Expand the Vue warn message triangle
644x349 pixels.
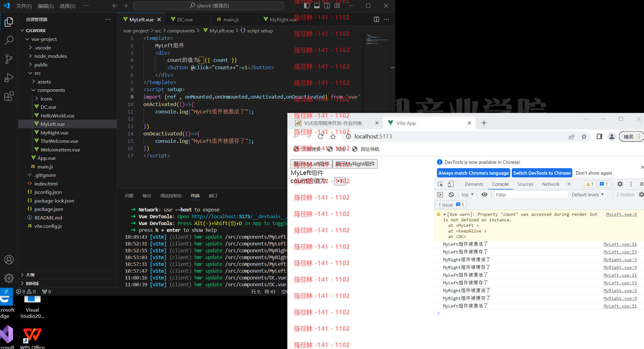[445, 214]
